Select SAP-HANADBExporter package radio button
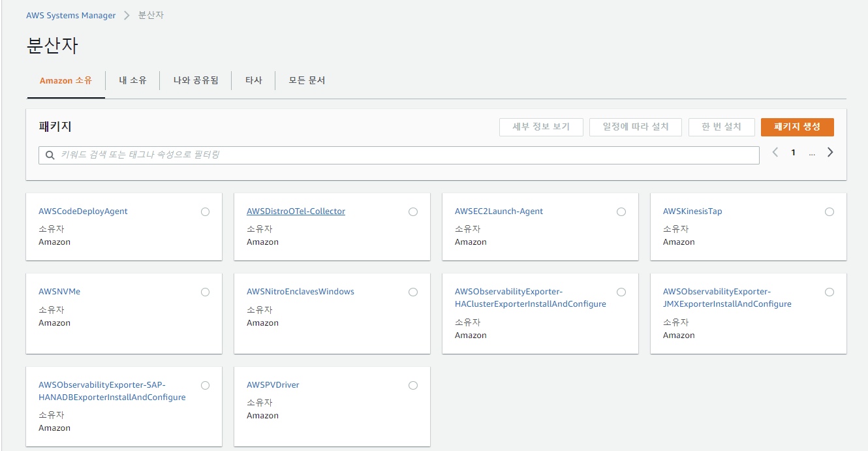The height and width of the screenshot is (451, 868). coord(205,385)
